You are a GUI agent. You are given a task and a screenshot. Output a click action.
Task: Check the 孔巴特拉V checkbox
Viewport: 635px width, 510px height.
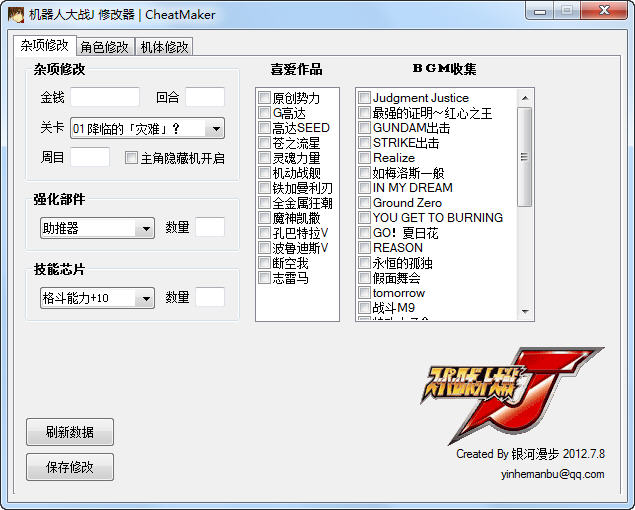[264, 233]
